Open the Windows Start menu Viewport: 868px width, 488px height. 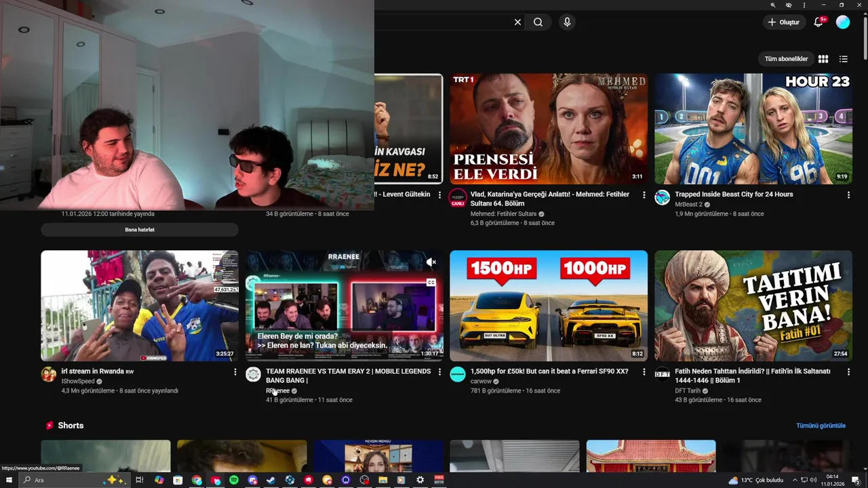click(9, 480)
